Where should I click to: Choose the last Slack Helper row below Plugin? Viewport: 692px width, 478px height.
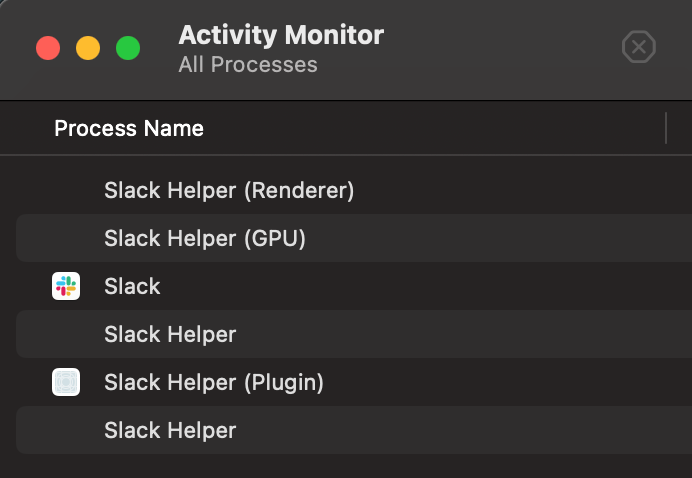point(170,430)
